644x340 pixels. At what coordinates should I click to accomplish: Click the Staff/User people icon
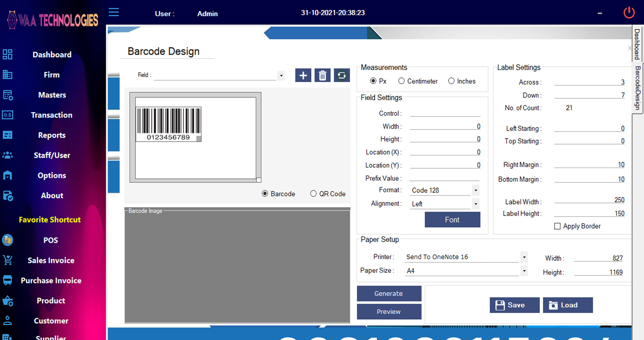tap(8, 155)
